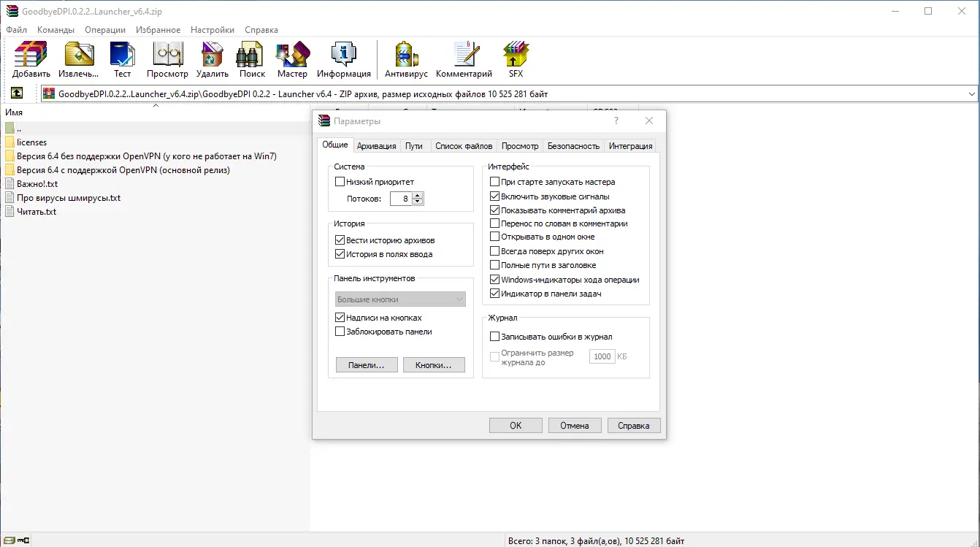Screen dimensions: 980x547
Task: Uncheck Вести историю архивов
Action: coord(340,240)
